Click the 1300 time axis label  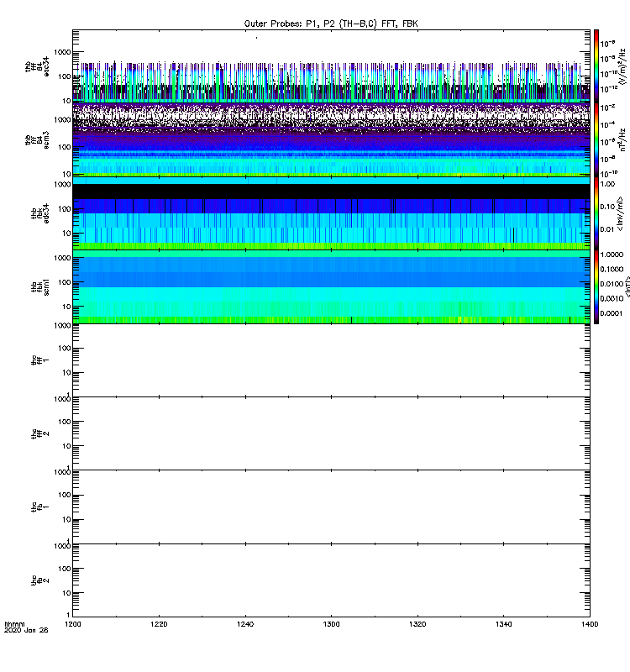(331, 624)
